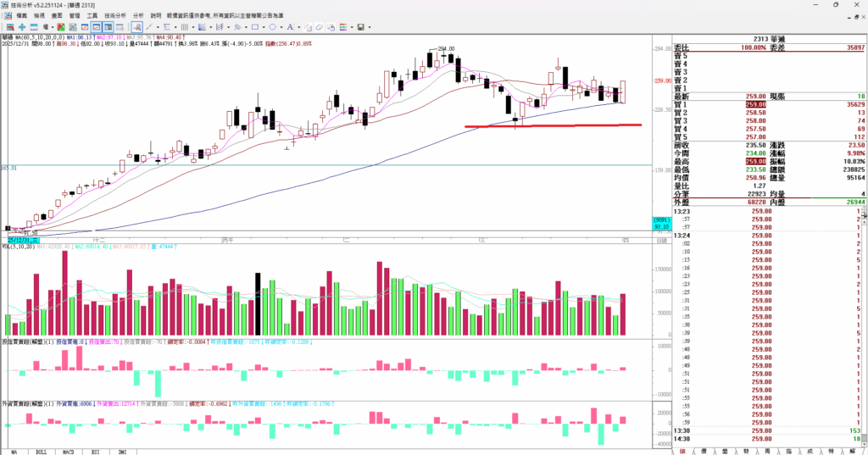The height and width of the screenshot is (455, 868).
Task: Select the rectangle drawing tool
Action: click(255, 26)
